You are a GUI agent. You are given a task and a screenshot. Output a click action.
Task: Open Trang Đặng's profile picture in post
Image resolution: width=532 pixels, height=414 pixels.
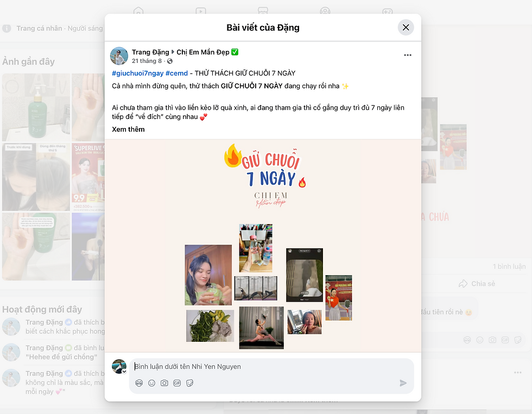click(x=119, y=56)
